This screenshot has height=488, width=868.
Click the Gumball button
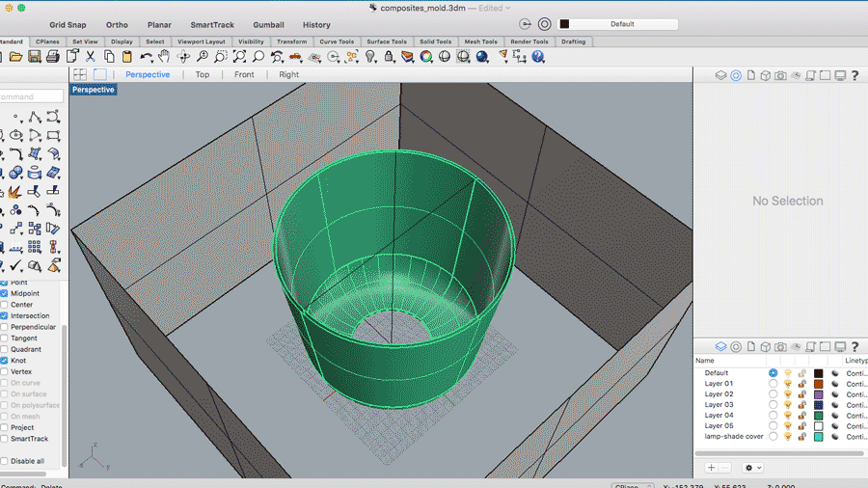click(268, 25)
